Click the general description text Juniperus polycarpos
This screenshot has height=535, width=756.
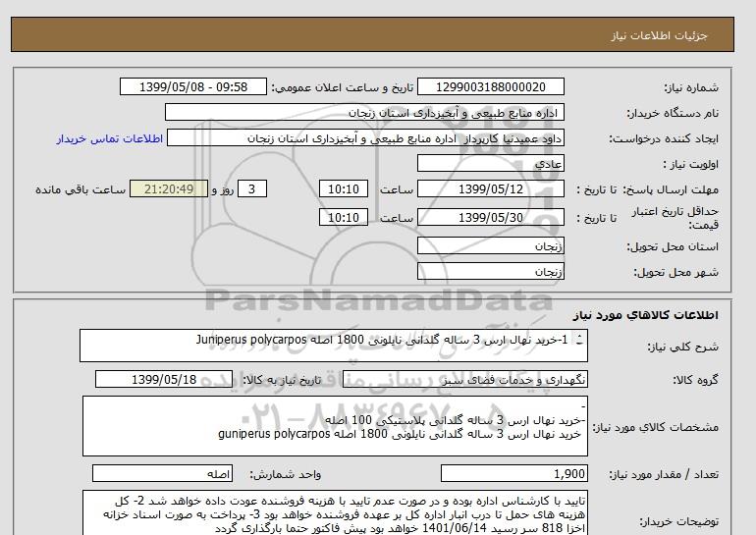(x=251, y=340)
